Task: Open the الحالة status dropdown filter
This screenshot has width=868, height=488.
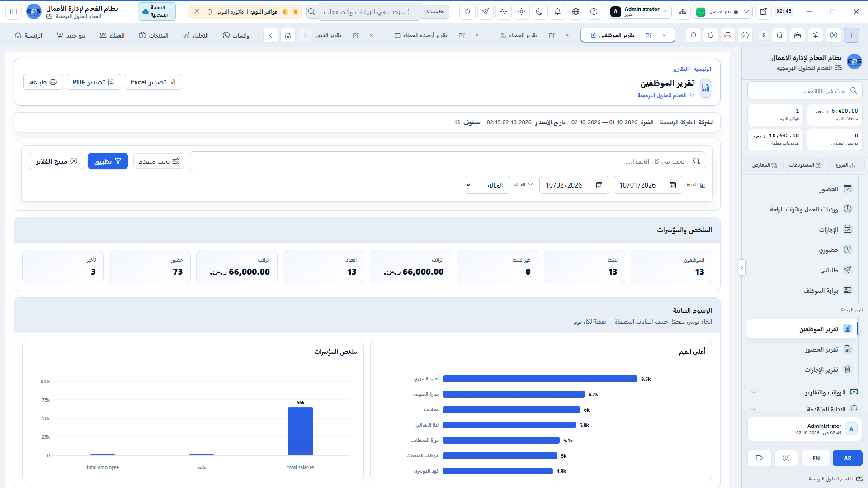Action: tap(487, 185)
